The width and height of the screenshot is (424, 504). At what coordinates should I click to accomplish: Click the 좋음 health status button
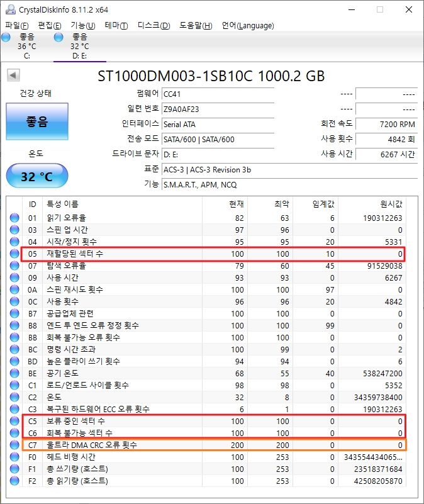37,121
